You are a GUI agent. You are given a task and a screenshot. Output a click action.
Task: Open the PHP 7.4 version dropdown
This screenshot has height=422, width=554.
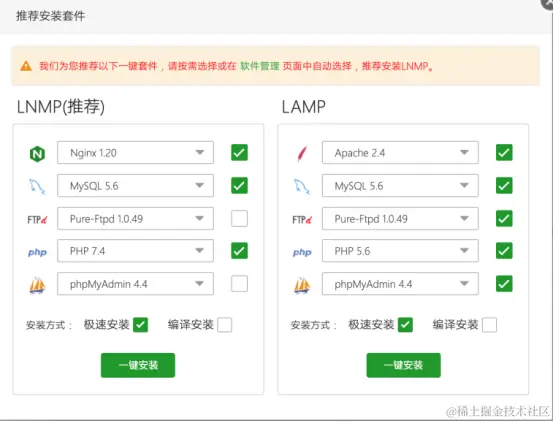point(135,251)
